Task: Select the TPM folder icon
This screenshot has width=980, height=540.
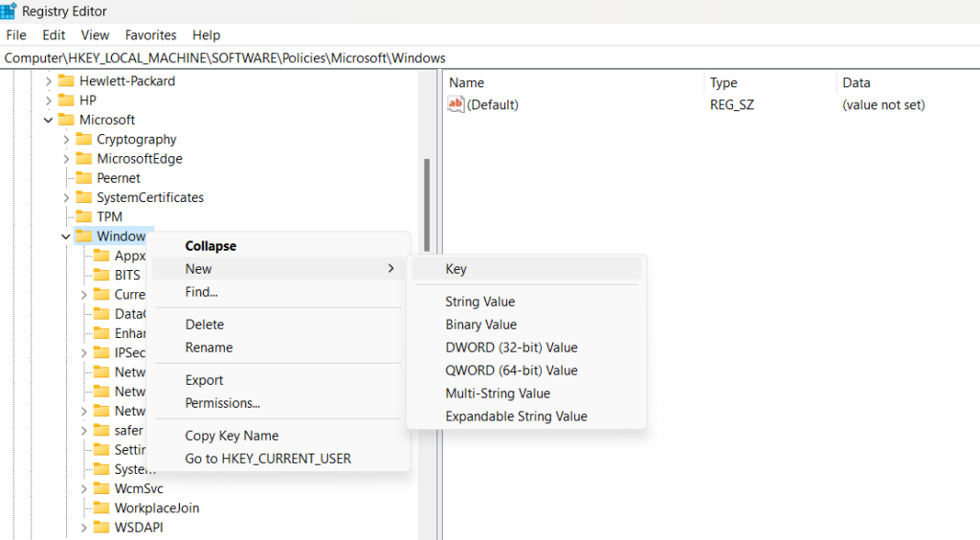Action: pyautogui.click(x=83, y=217)
